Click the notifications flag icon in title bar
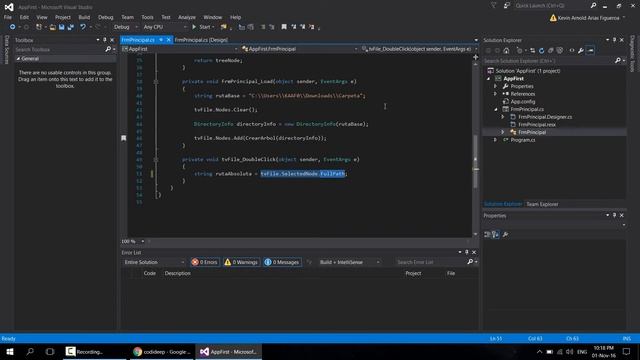640x360 pixels. click(x=493, y=6)
